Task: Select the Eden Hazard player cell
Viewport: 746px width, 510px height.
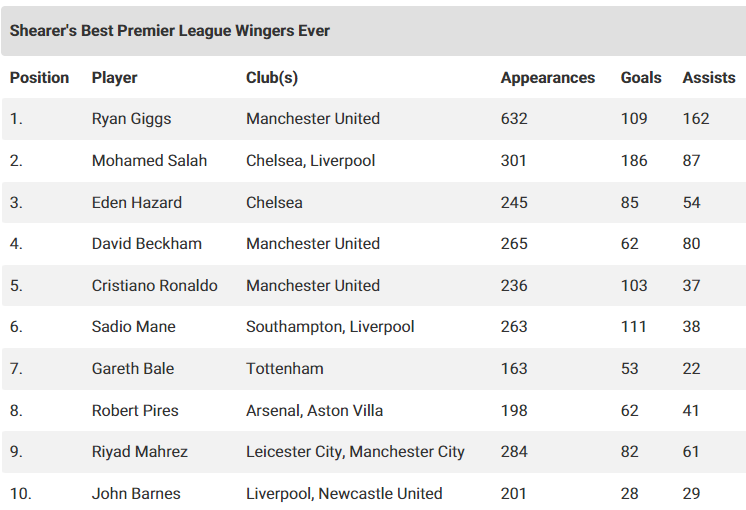Action: click(137, 202)
